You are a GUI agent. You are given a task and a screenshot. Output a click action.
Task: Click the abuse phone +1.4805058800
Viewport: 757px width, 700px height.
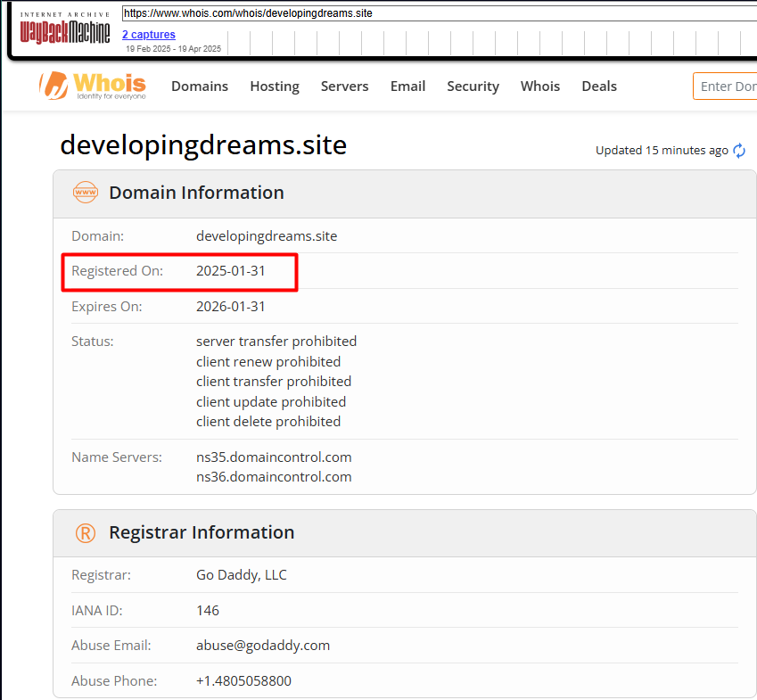point(243,681)
